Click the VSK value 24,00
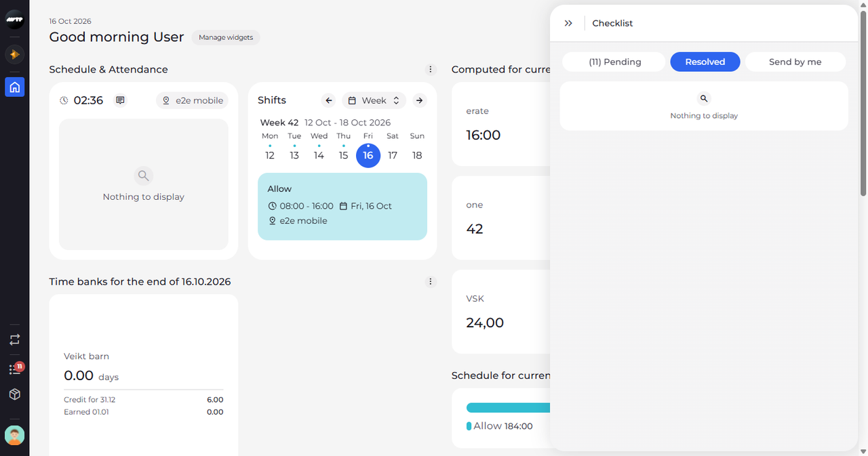 (x=485, y=323)
